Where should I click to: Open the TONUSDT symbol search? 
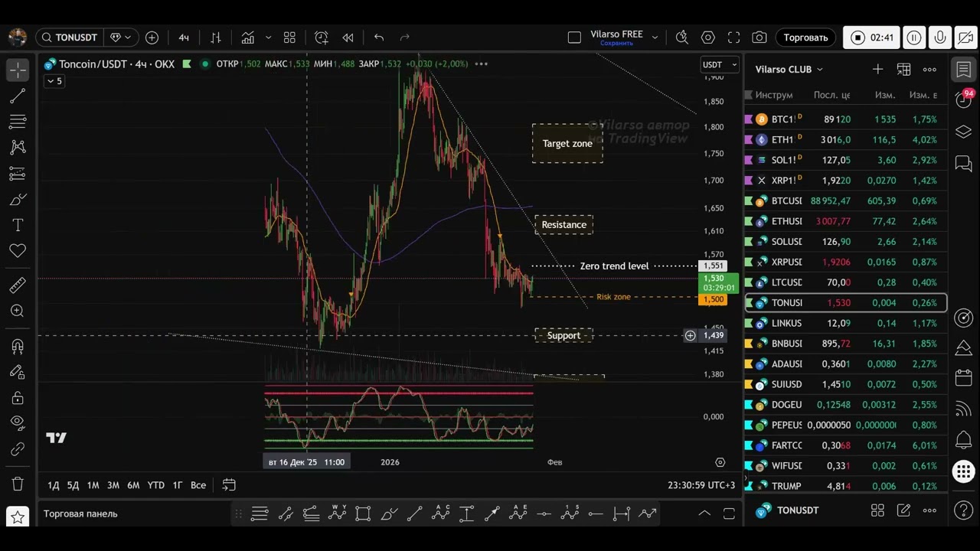pos(69,37)
